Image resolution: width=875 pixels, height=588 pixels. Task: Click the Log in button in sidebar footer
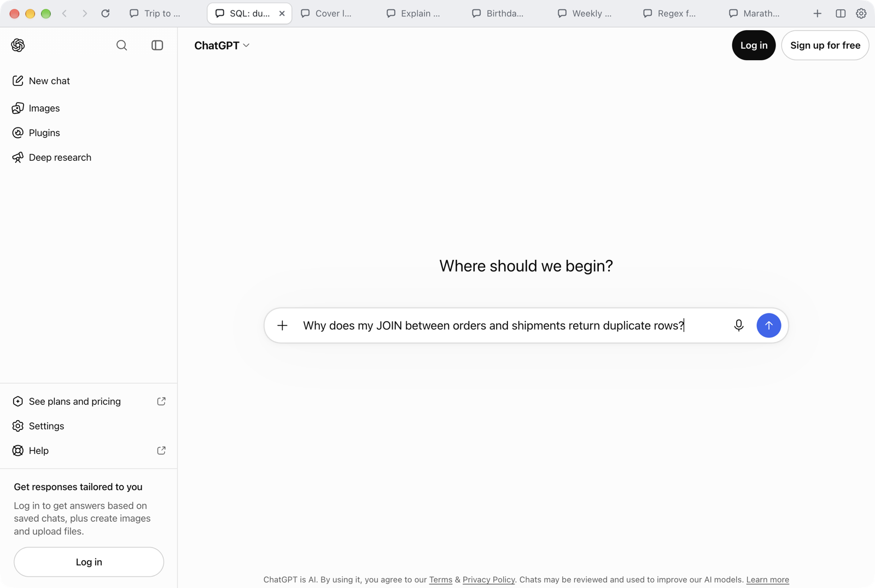click(x=89, y=562)
